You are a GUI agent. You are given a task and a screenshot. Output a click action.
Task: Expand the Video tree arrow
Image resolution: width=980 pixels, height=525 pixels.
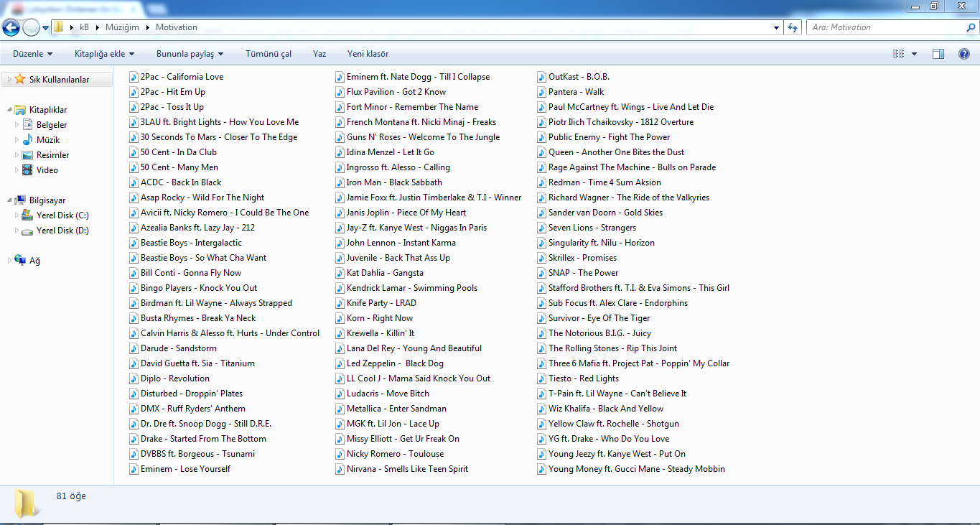(17, 170)
